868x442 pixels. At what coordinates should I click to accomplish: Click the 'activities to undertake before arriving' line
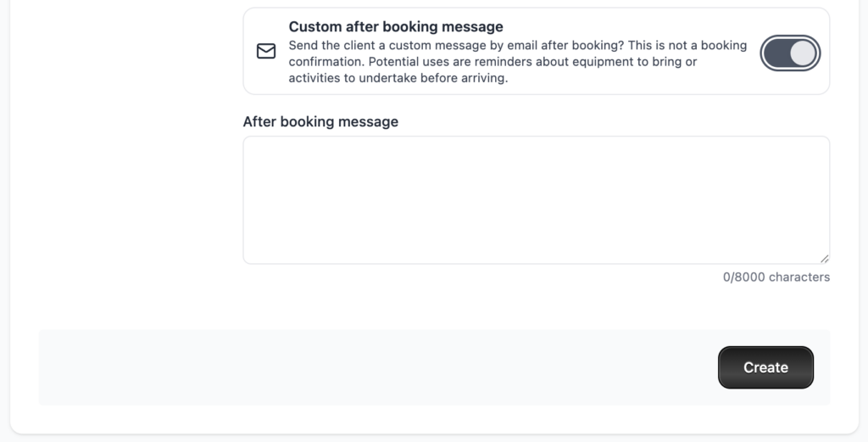398,78
